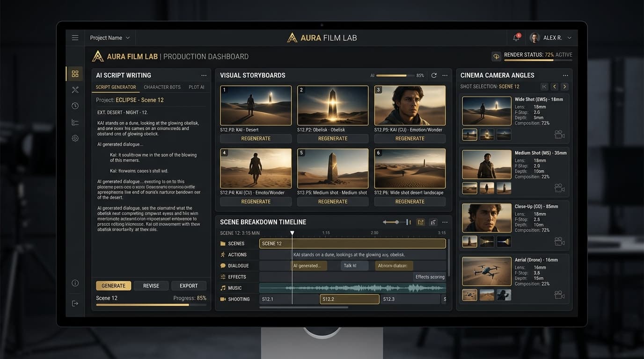
Task: Switch to the Script Generator tab
Action: 116,87
